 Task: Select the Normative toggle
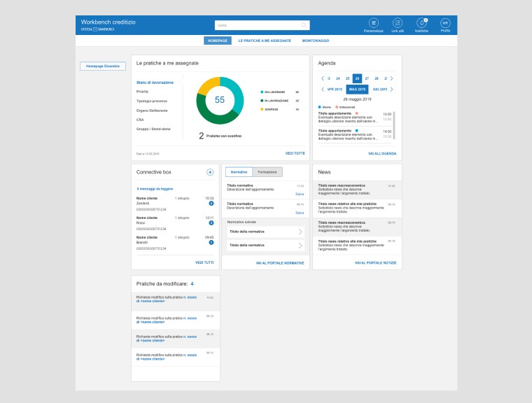pyautogui.click(x=239, y=171)
